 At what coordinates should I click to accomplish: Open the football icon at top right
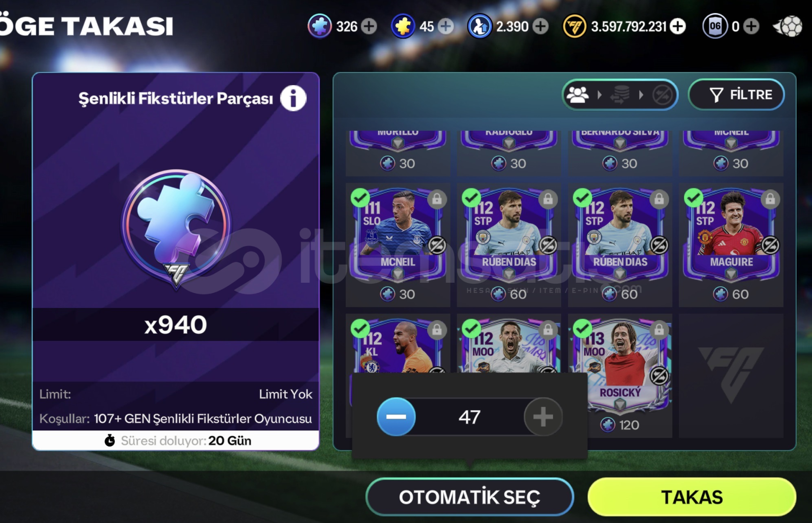(x=788, y=26)
